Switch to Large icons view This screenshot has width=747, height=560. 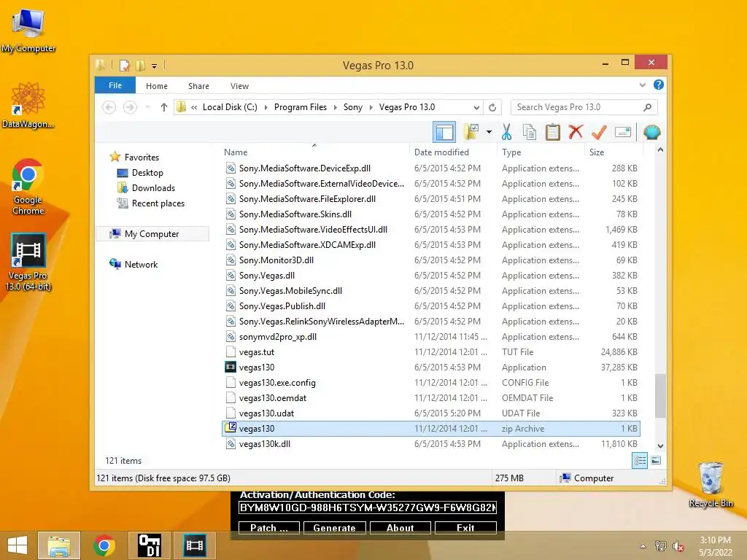click(x=656, y=461)
